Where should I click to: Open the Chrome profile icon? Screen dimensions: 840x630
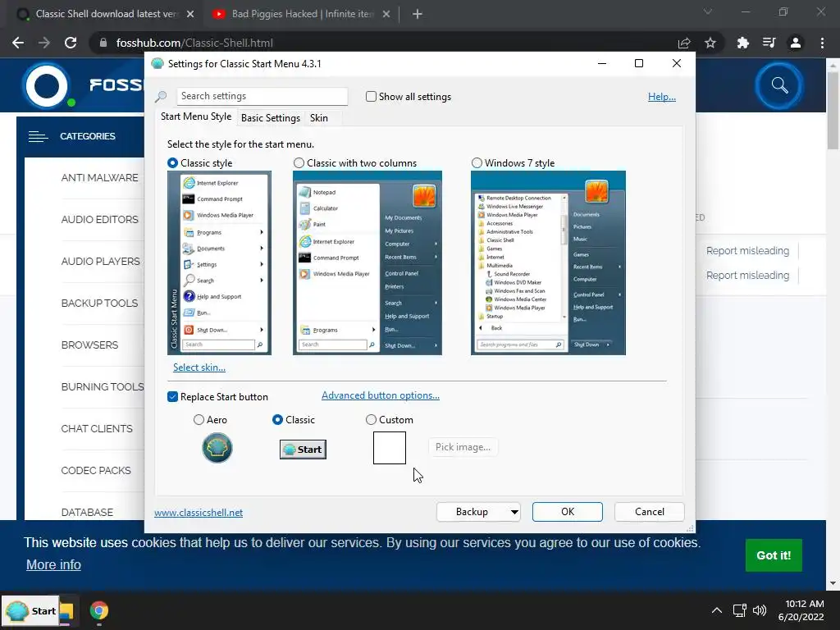796,43
